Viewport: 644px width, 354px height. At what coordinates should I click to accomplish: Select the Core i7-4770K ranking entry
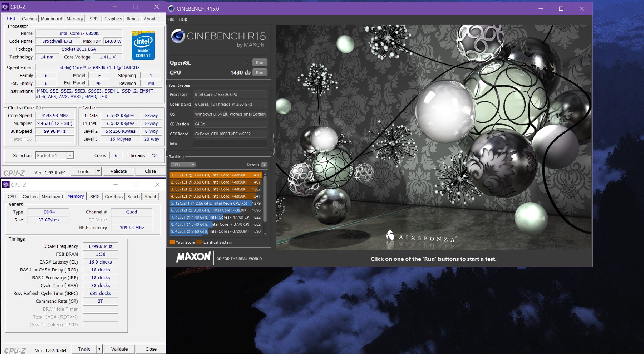[216, 217]
